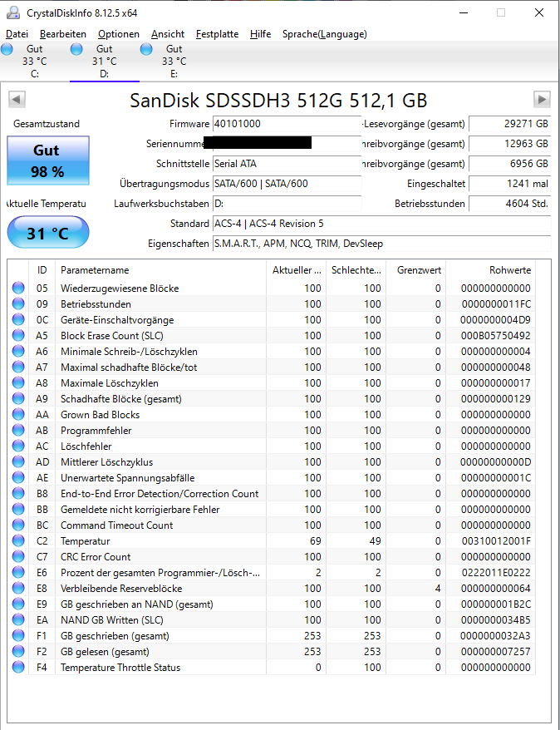Click status icon for Löschfehler
Screen dimensions: 560x730
pyautogui.click(x=18, y=446)
